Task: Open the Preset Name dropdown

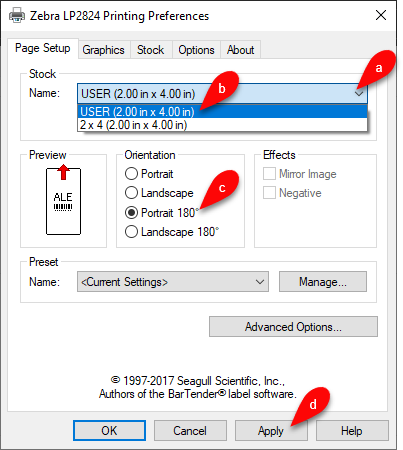Action: pos(173,282)
